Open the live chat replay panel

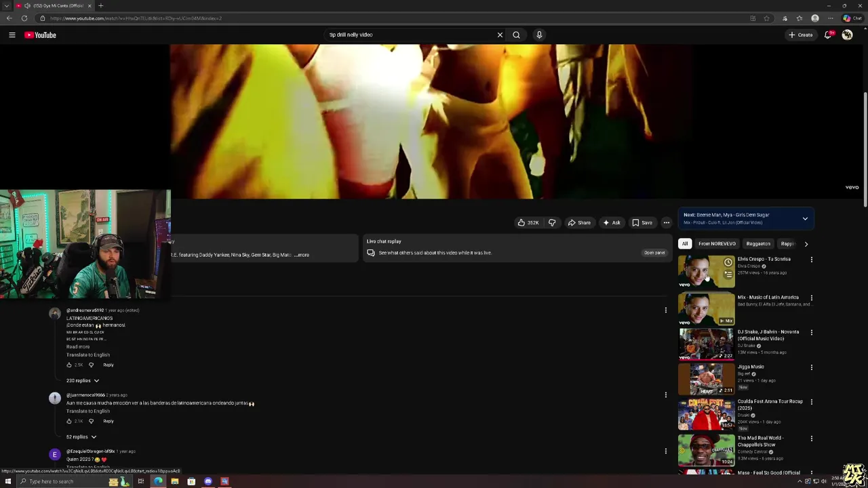[x=654, y=253]
